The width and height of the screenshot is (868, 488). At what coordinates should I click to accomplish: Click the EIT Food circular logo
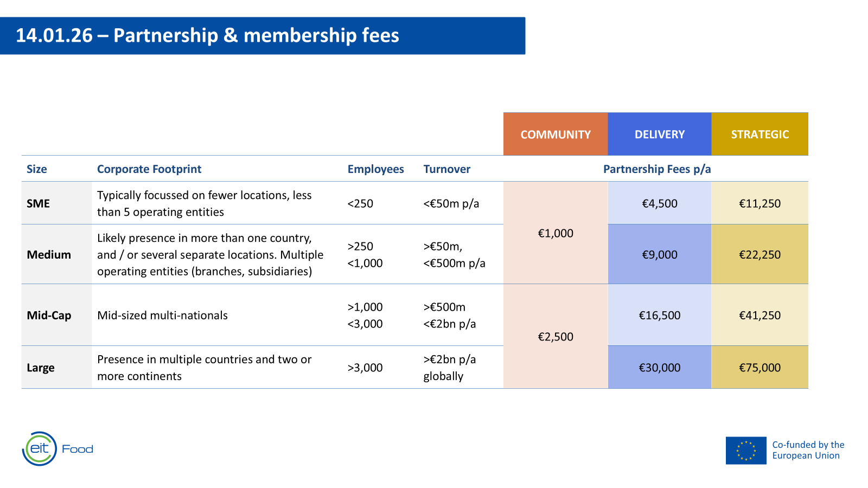(40, 448)
